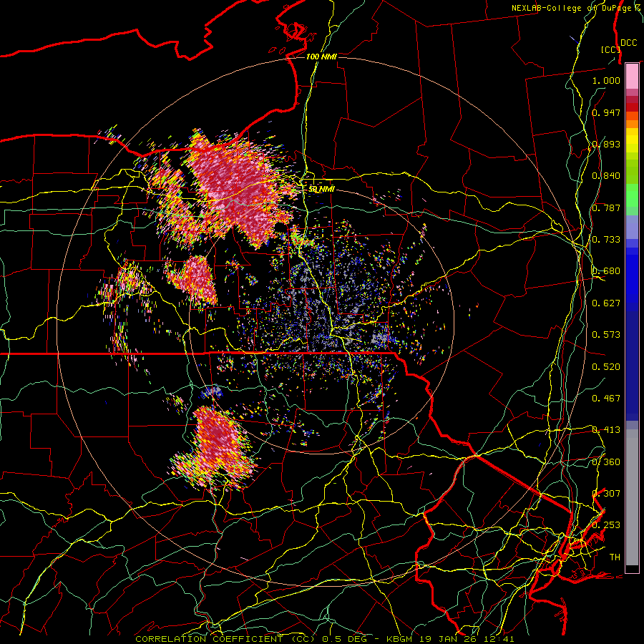Select the 0.627 legend value
This screenshot has height=644, width=644.
coord(606,303)
